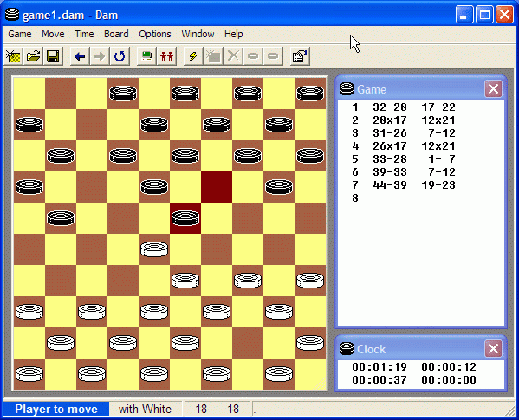The width and height of the screenshot is (519, 420).
Task: Open a saved game with folder icon
Action: [x=34, y=56]
